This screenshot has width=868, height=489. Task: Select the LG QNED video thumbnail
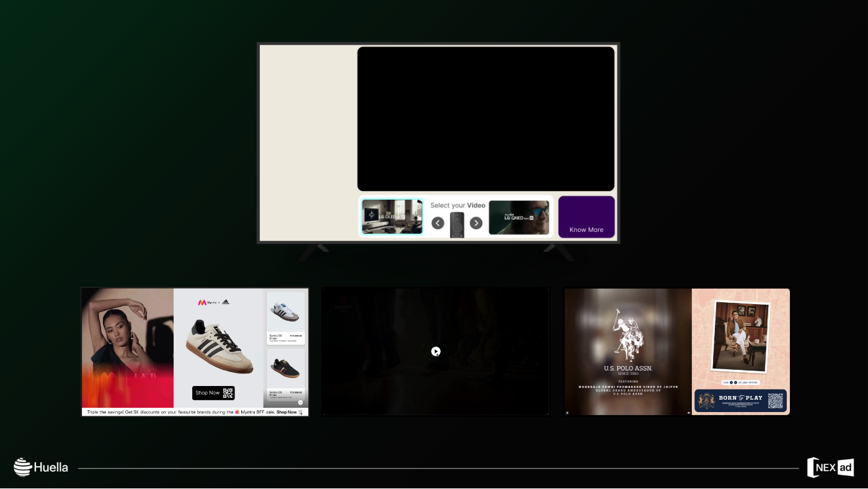point(519,217)
